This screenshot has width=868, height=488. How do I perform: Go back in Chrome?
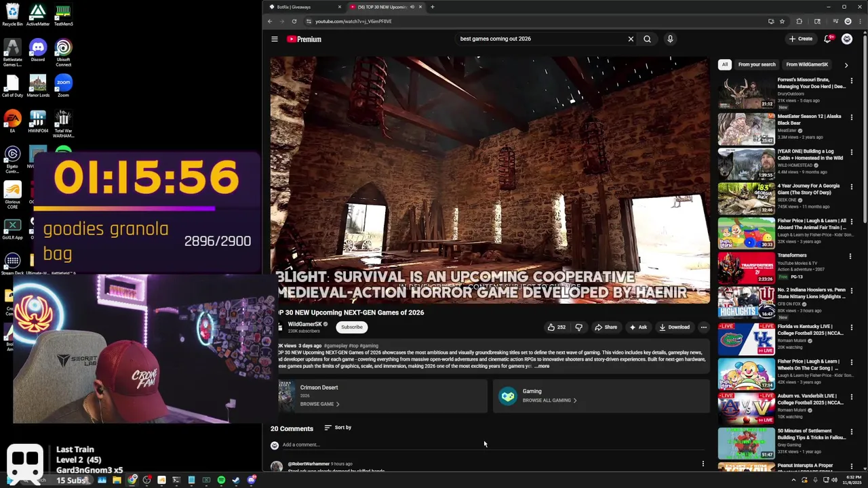point(270,21)
